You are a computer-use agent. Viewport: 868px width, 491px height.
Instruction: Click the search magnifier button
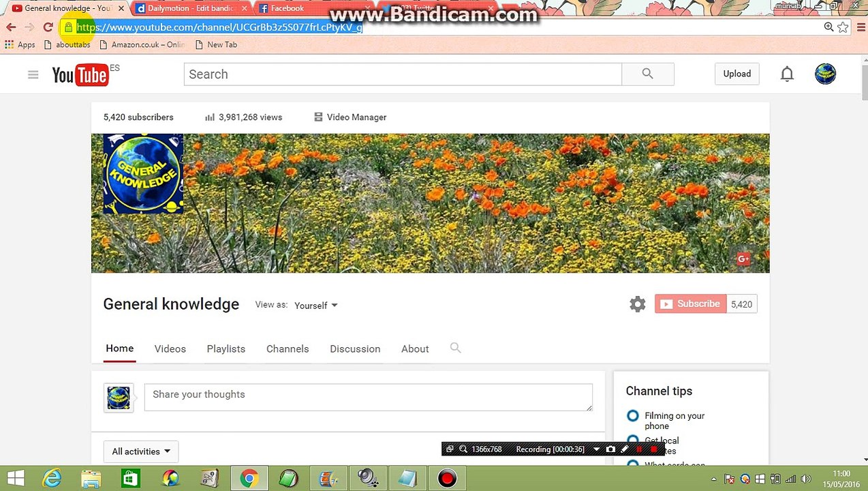pyautogui.click(x=647, y=74)
